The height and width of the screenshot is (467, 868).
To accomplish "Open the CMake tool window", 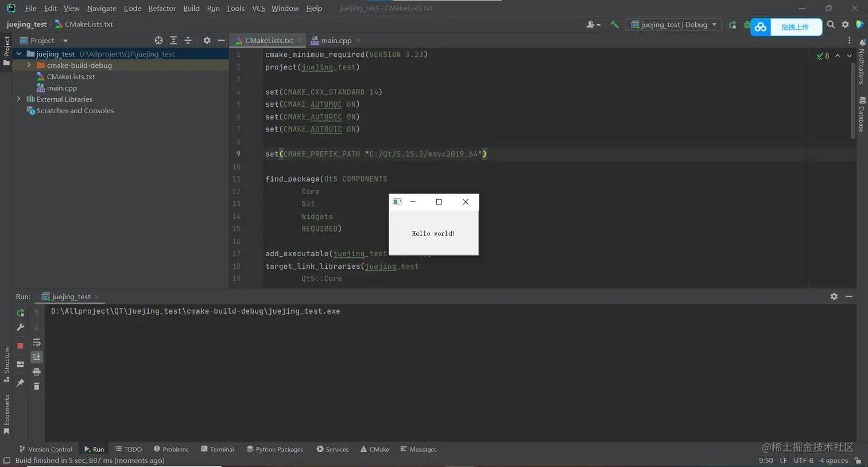I will click(x=375, y=449).
